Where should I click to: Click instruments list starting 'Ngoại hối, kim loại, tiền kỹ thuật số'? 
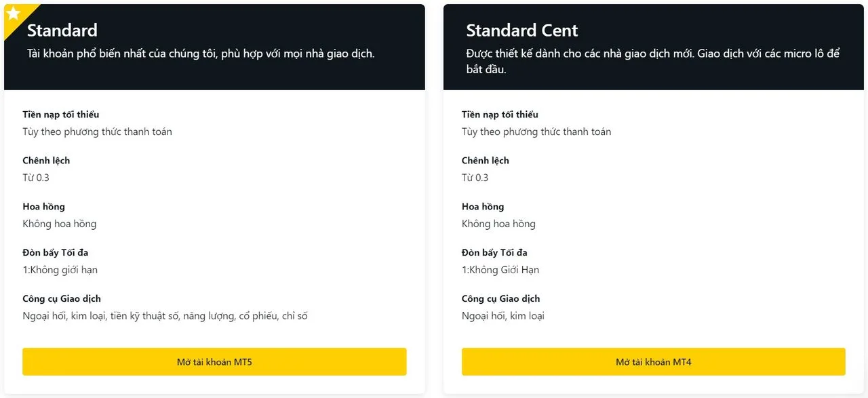pos(165,316)
